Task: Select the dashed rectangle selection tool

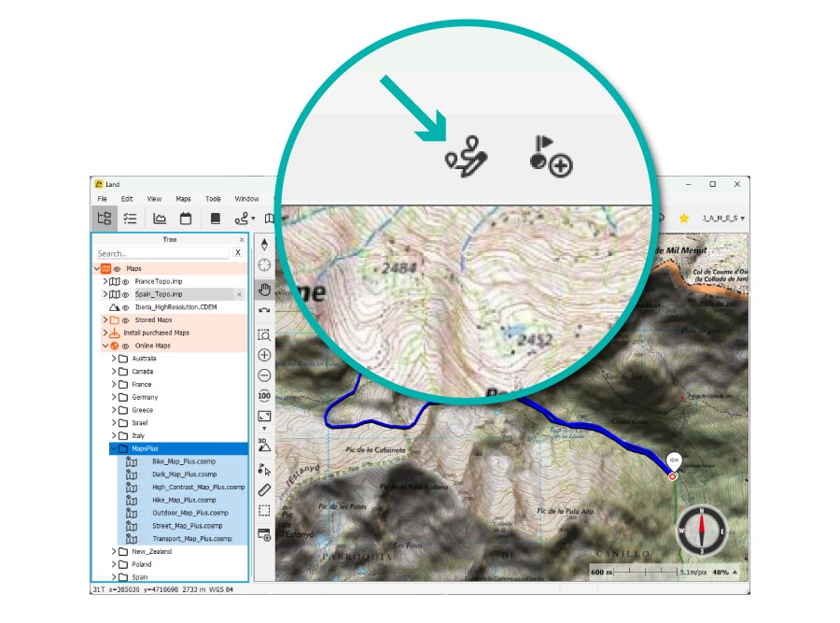Action: 264,510
